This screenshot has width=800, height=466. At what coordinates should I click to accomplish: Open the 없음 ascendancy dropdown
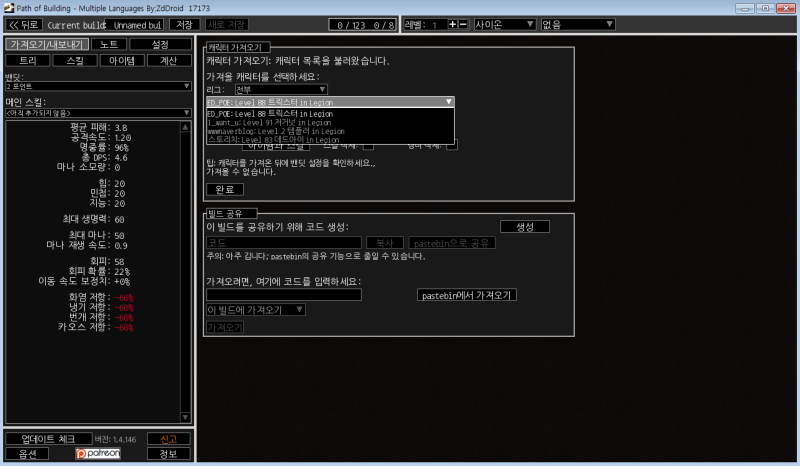pos(578,24)
